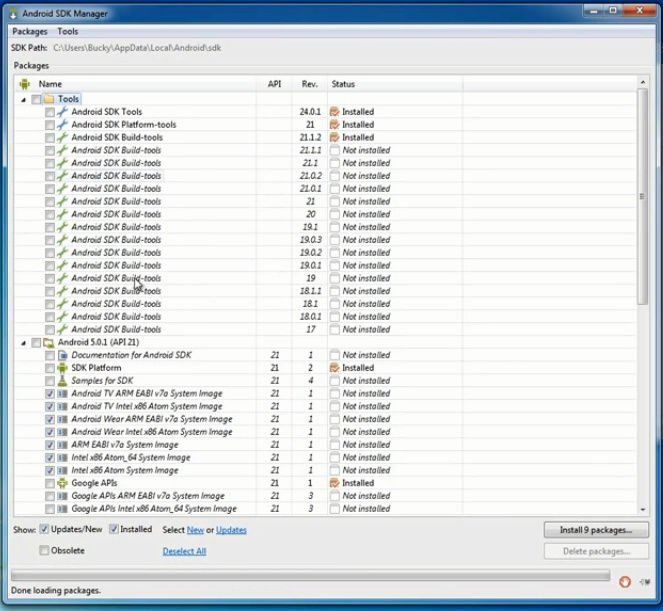This screenshot has width=663, height=611.
Task: Click the Android 5.0.1 (API 21) folder icon
Action: (x=49, y=342)
